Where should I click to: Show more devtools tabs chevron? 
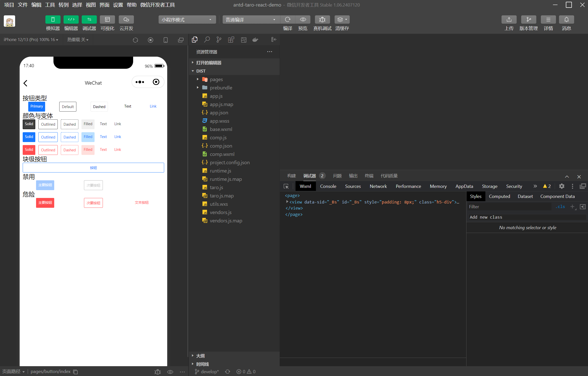point(535,186)
